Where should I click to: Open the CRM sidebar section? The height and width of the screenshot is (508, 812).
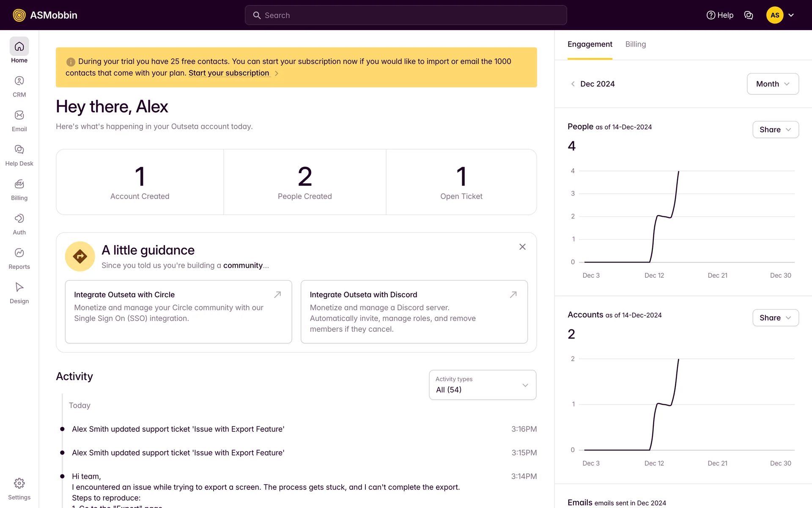pos(19,86)
